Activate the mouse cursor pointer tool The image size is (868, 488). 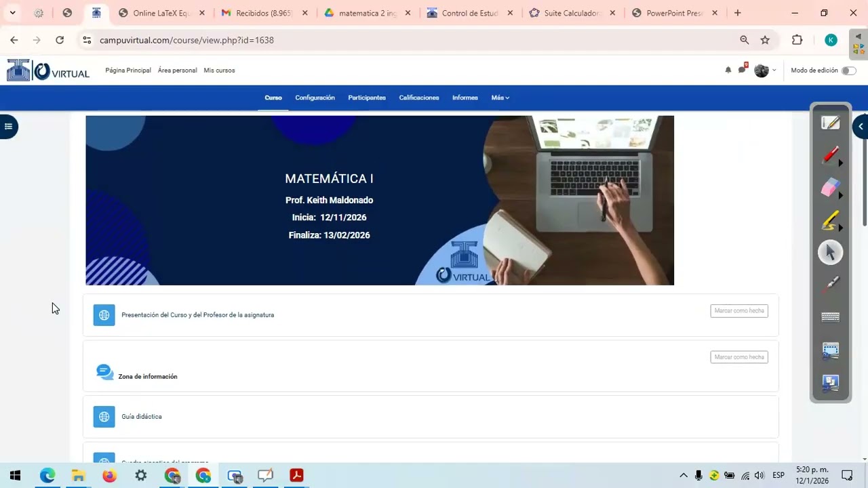pos(831,253)
